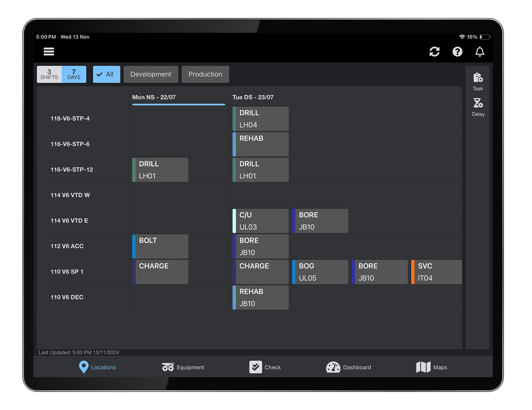The image size is (532, 410).
Task: Open BOG UL05 task card
Action: 320,272
